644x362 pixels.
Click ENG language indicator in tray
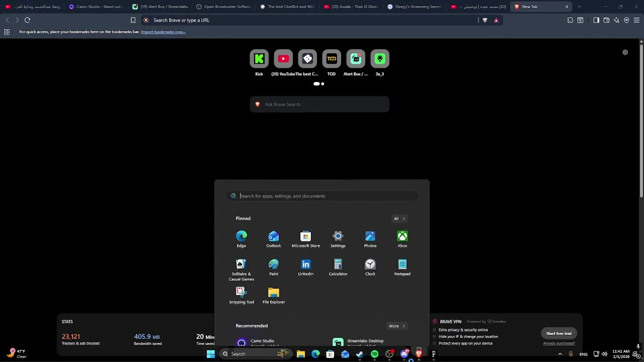click(x=584, y=354)
